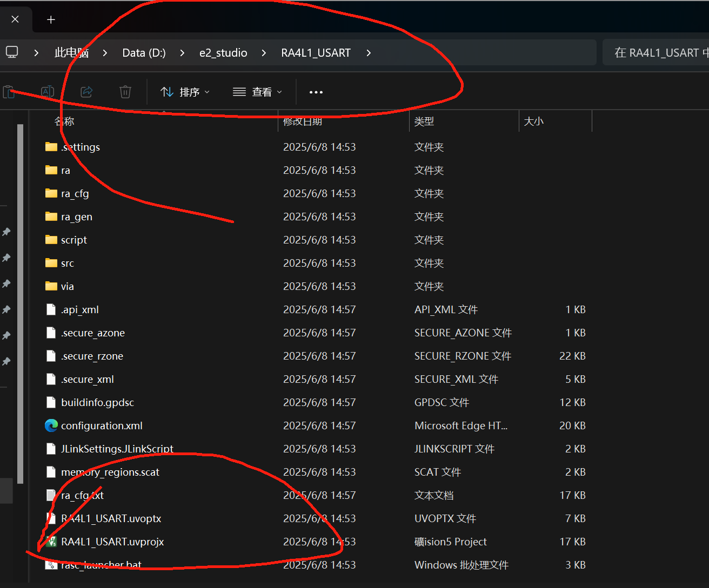Click the share icon in toolbar

click(86, 92)
